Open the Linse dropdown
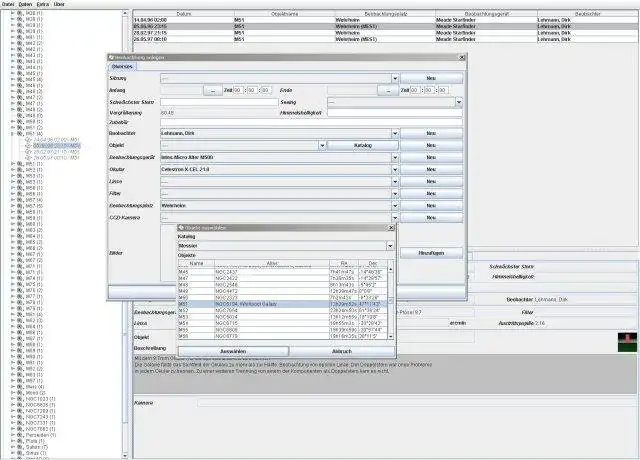 pos(395,181)
